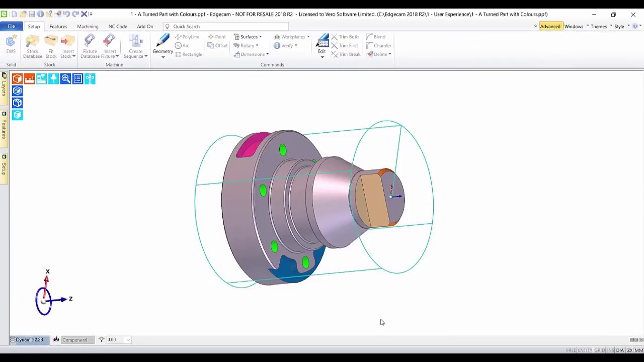Click the Redo arrow in quick access toolbar
This screenshot has height=362, width=644.
click(x=75, y=14)
